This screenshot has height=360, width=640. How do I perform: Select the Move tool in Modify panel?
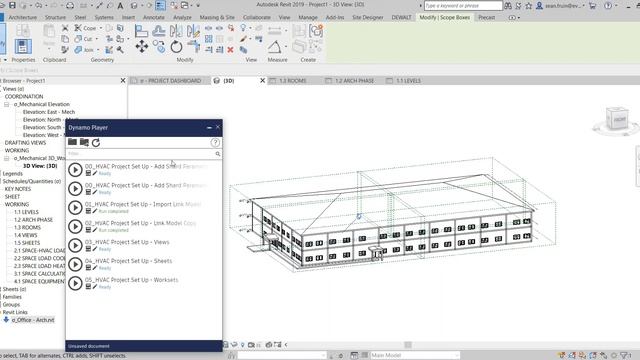[x=142, y=47]
